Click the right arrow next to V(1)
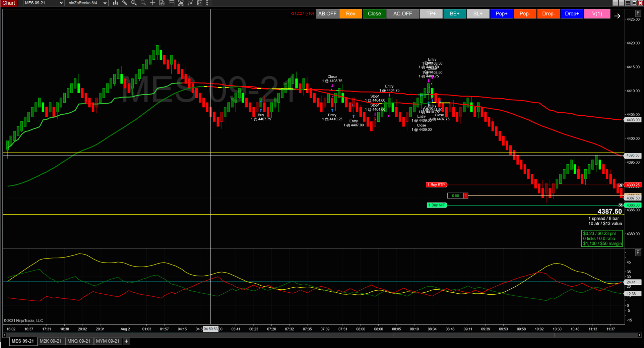This screenshot has width=644, height=348. tap(617, 16)
